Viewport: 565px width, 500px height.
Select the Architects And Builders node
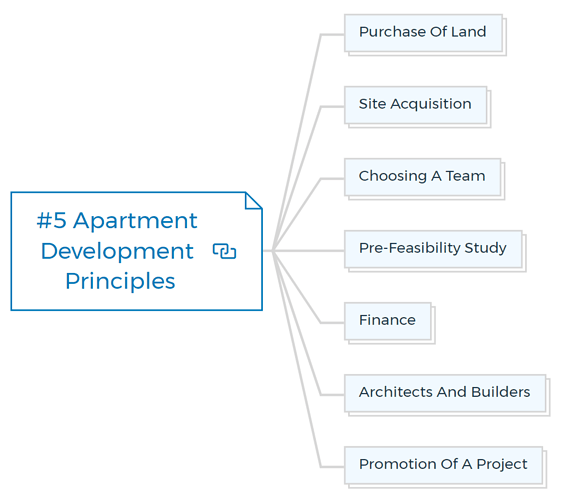(445, 393)
